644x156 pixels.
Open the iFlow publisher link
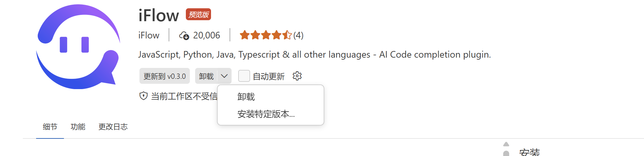click(149, 35)
